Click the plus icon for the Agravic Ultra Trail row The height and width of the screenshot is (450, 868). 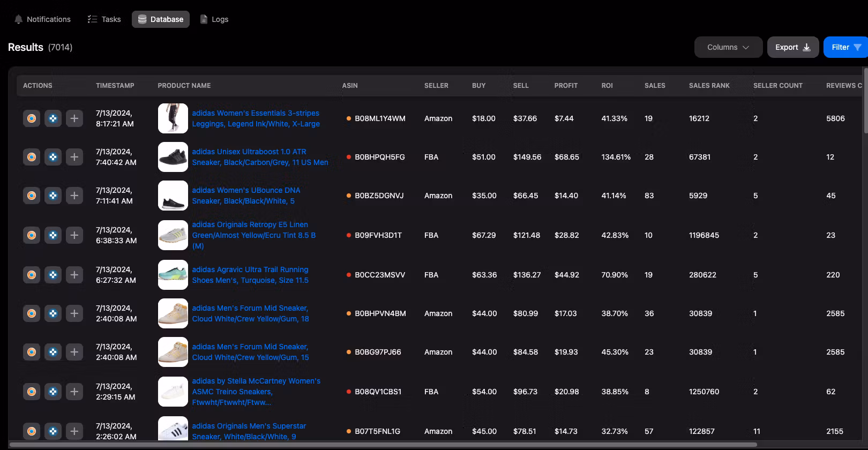pyautogui.click(x=74, y=275)
